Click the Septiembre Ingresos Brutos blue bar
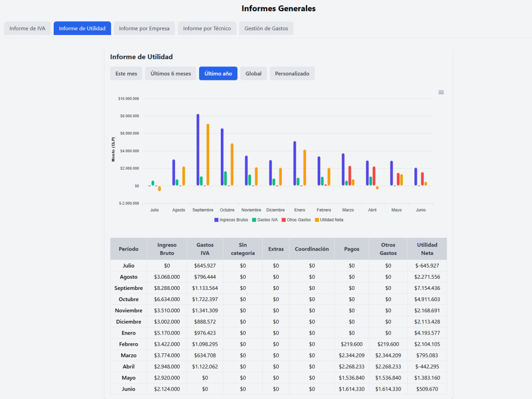 coord(198,149)
